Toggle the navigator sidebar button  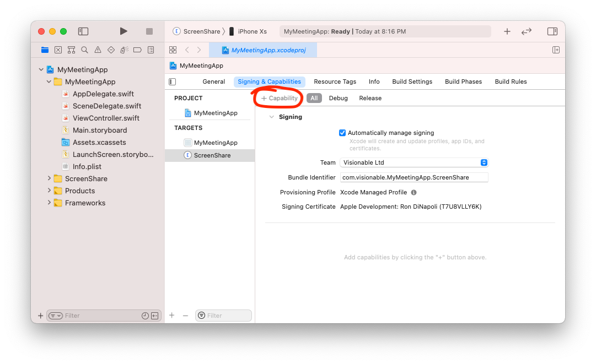[x=83, y=31]
